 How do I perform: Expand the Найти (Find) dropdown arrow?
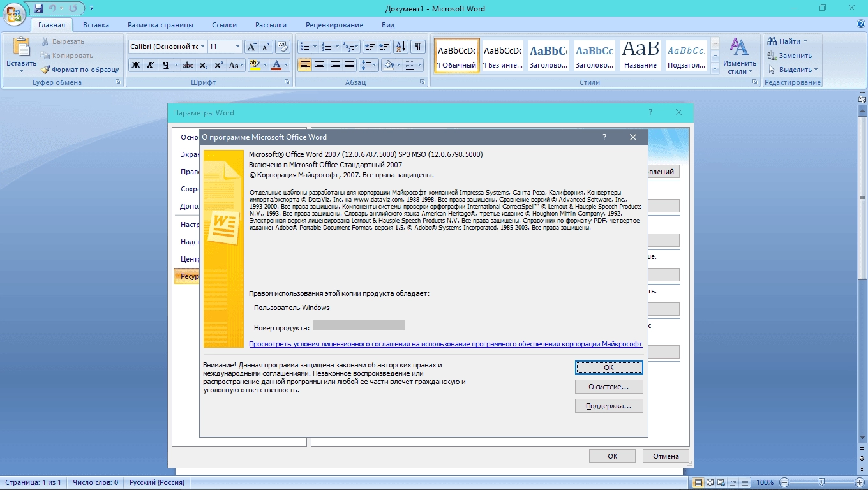805,41
